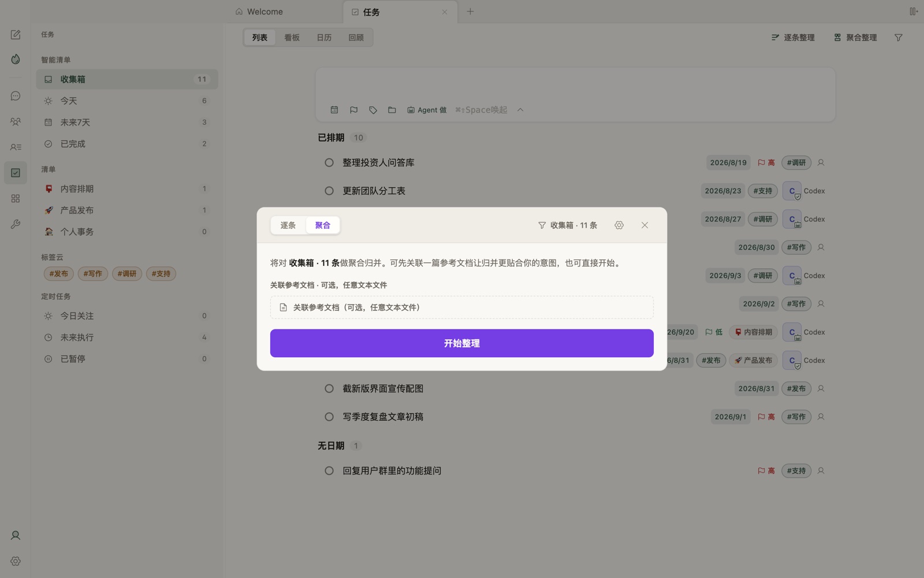Click 聚合整理 in top toolbar
This screenshot has height=578, width=924.
(855, 38)
